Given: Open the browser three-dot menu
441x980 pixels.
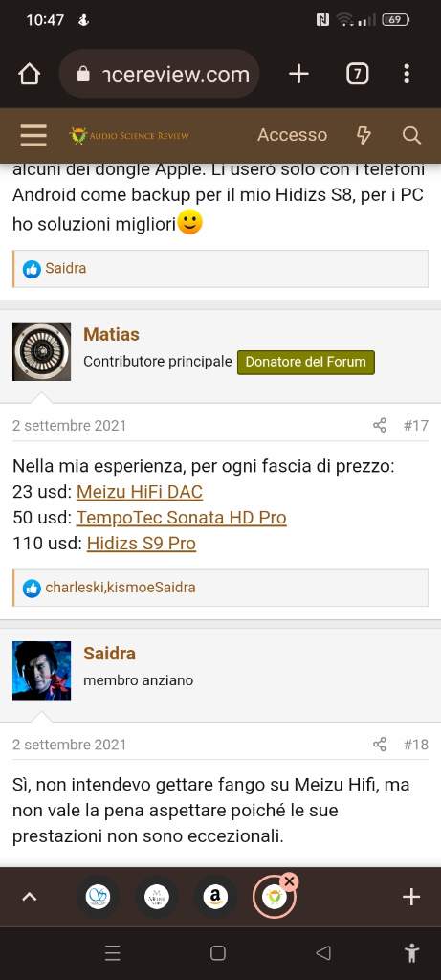Looking at the screenshot, I should (407, 75).
